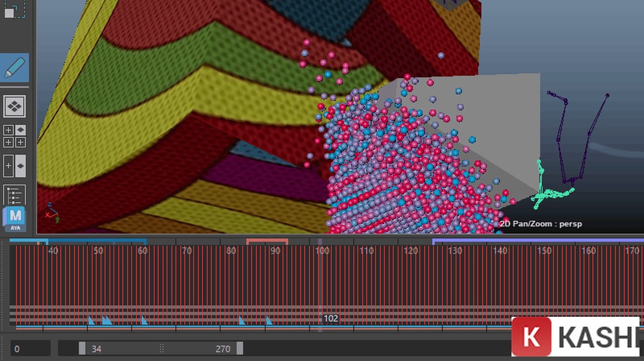Screen dimensions: 644x361
Task: Click the animation start field showing 0
Action: point(30,349)
